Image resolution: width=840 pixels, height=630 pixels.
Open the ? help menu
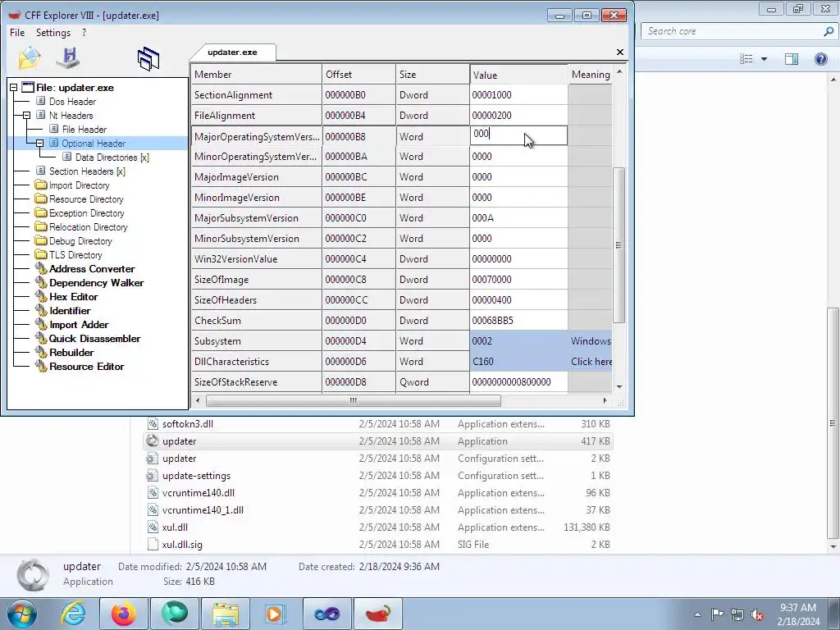tap(84, 33)
